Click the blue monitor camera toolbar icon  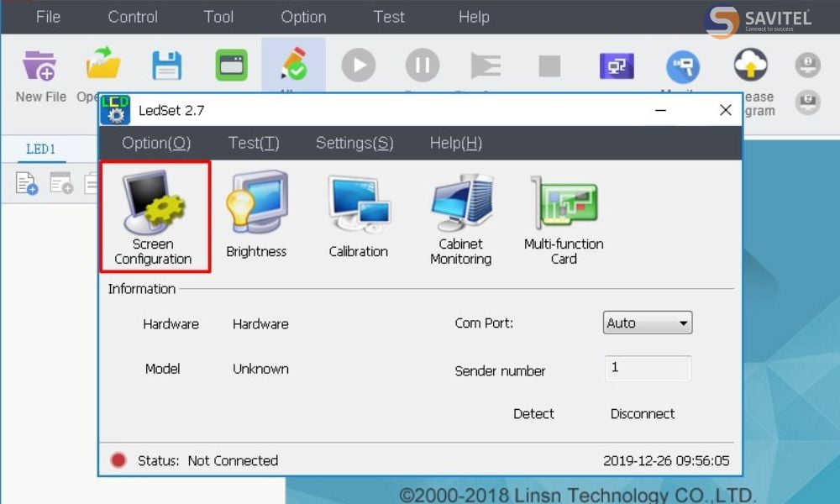coord(682,66)
